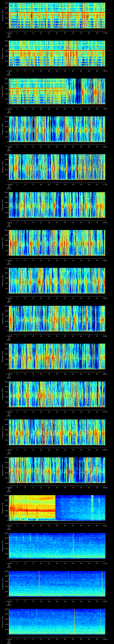Select the 11:29:00 start time label

(9, 525)
